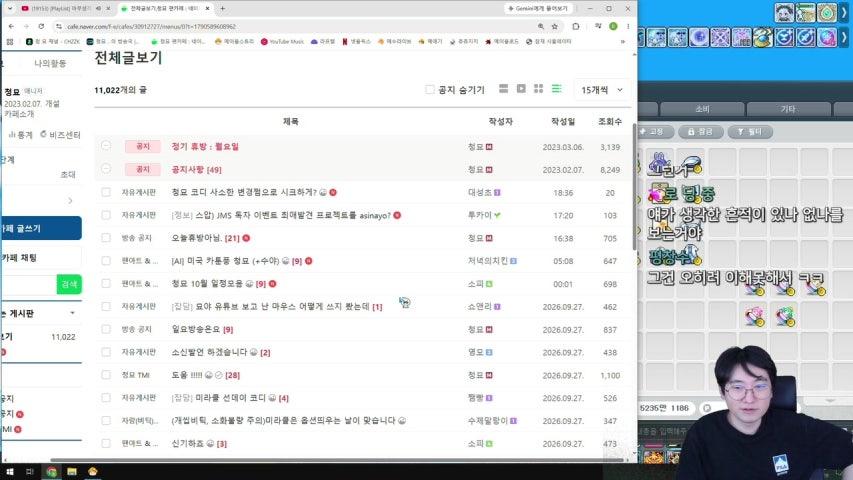
Task: Toggle the 공지 숨기기 checkbox
Action: (430, 89)
